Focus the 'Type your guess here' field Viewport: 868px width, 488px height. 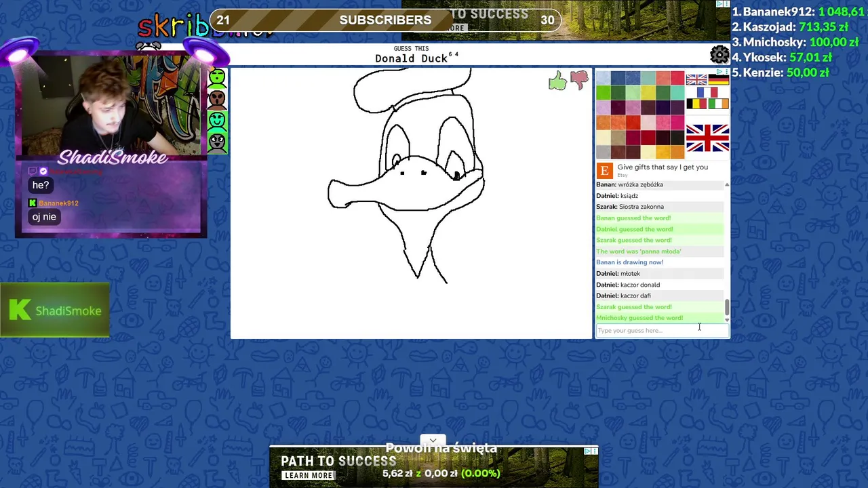click(662, 330)
